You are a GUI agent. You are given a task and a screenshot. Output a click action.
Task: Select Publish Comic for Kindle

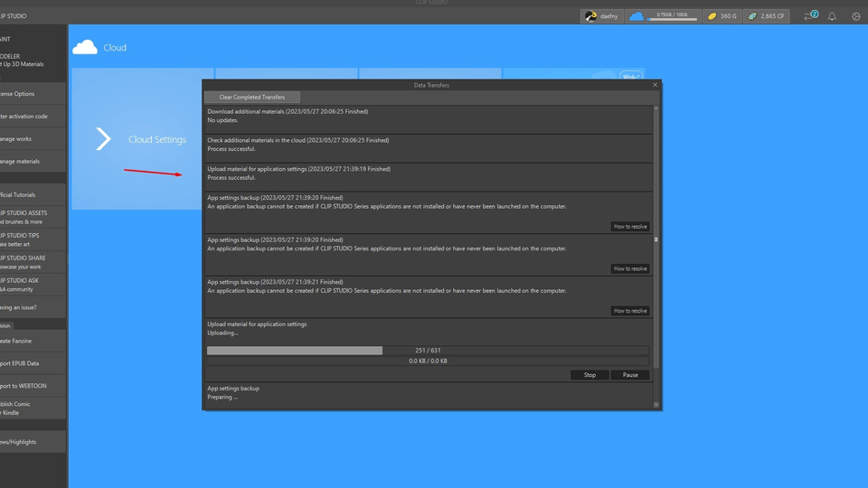click(33, 408)
